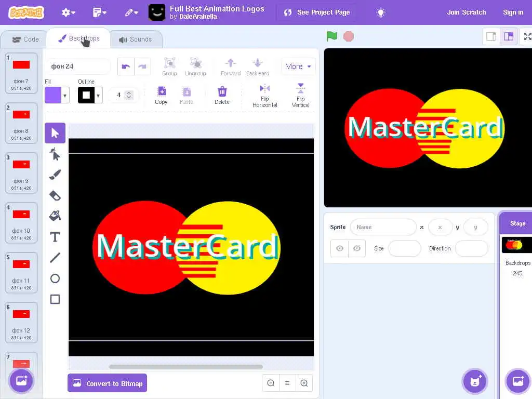Click the green flag to start

[332, 36]
